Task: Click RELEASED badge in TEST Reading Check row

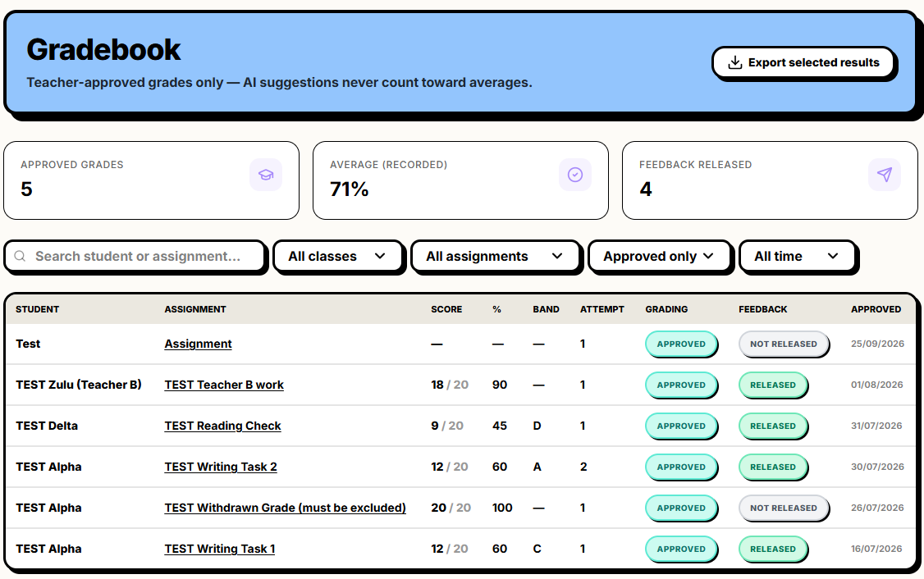Action: click(x=772, y=426)
